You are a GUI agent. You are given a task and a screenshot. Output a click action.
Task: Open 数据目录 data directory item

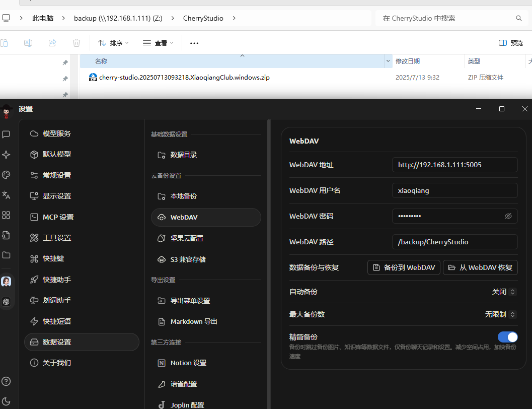[x=206, y=155]
